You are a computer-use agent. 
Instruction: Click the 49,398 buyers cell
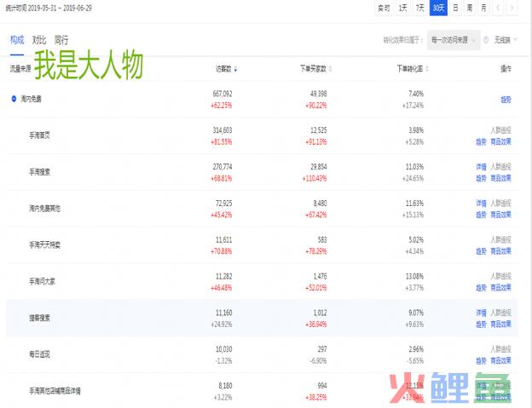tap(319, 94)
